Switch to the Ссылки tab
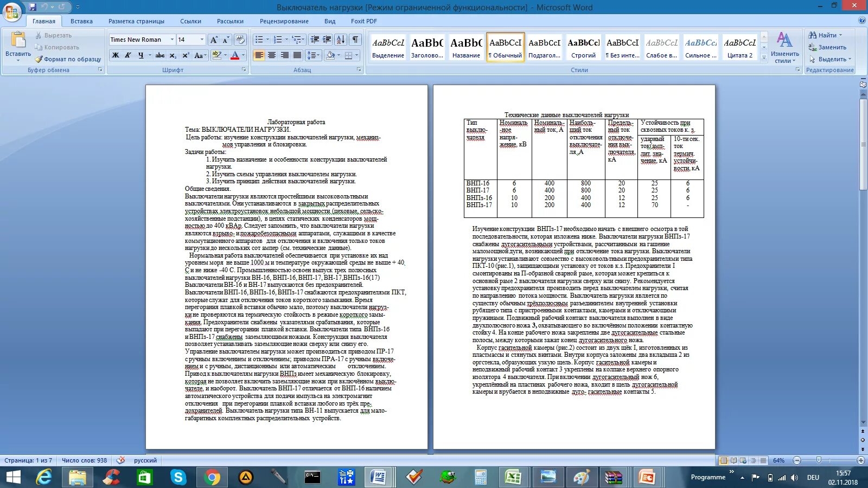The image size is (868, 488). (190, 21)
